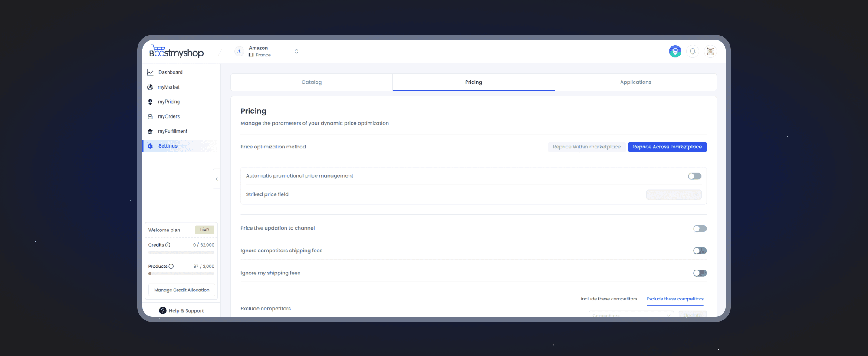Screen dimensions: 868x356
Task: Open myMarket in the sidebar
Action: pos(168,87)
